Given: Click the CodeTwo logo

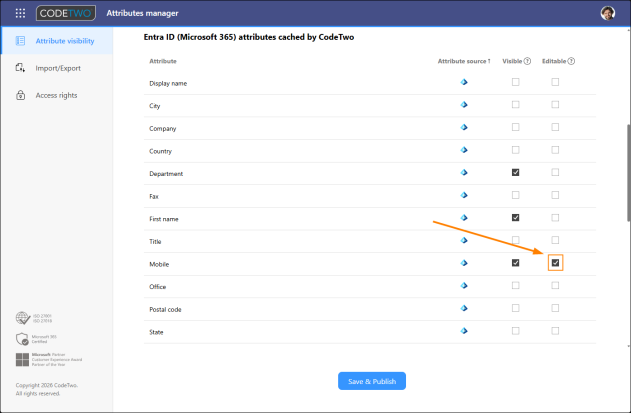Looking at the screenshot, I should coord(66,13).
